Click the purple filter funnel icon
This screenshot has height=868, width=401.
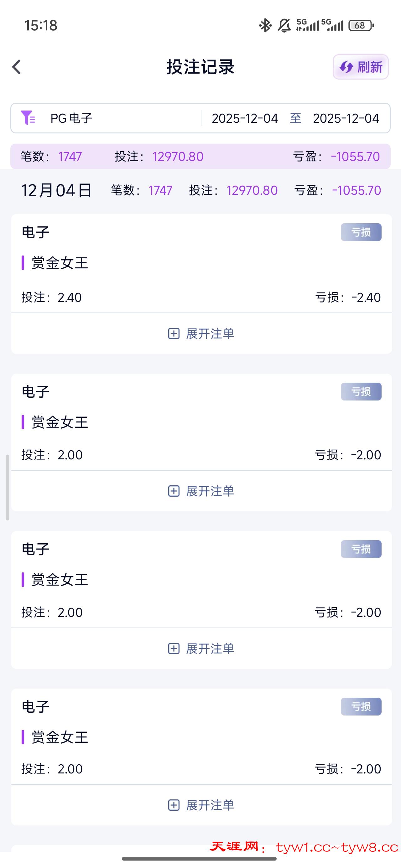click(28, 118)
